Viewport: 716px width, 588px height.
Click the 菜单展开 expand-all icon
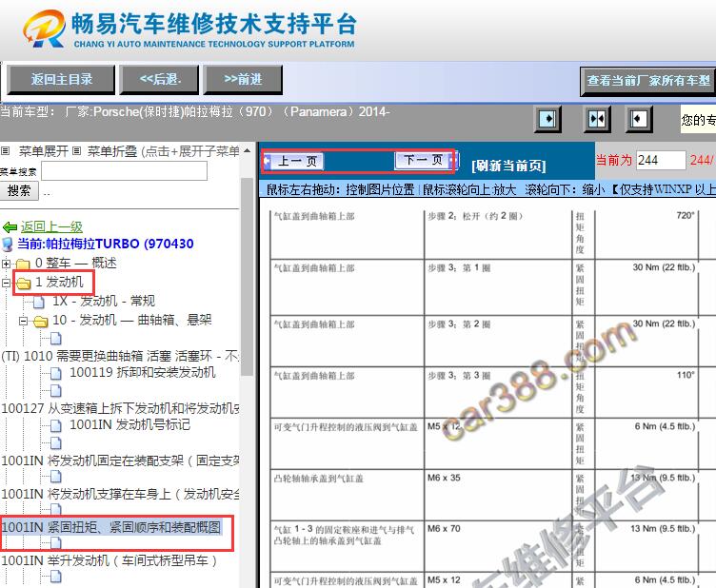5,151
